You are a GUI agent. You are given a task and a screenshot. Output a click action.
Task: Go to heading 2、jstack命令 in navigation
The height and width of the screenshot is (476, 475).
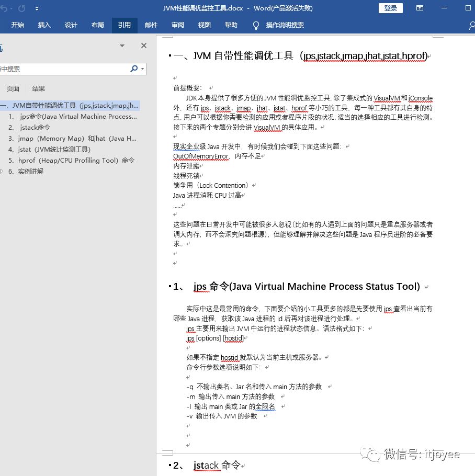click(29, 128)
